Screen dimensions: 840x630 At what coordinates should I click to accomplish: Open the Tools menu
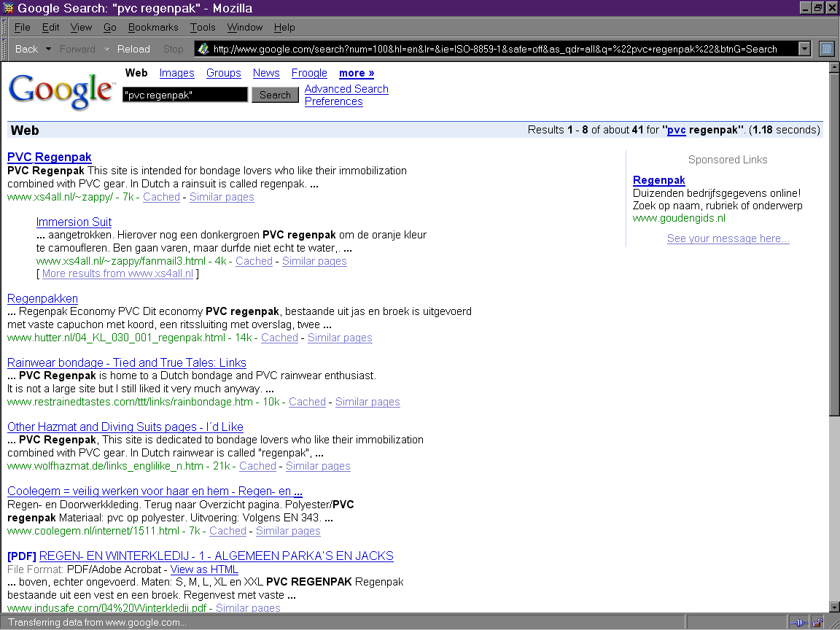203,27
